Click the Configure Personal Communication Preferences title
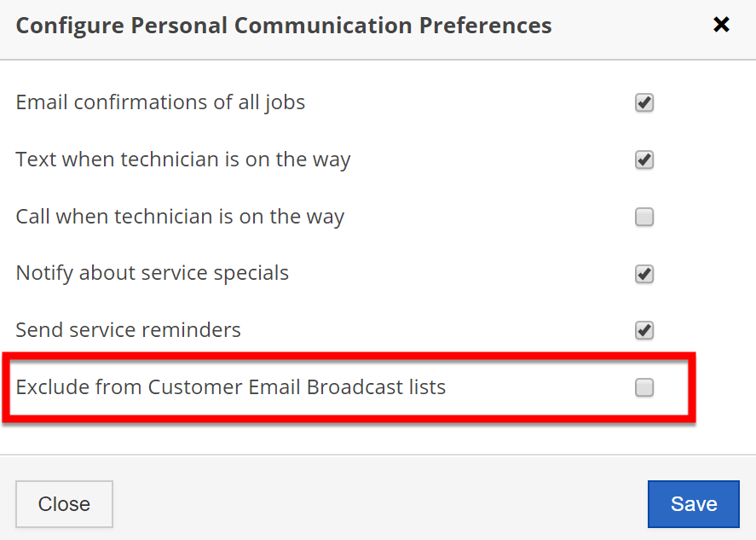 (x=284, y=26)
